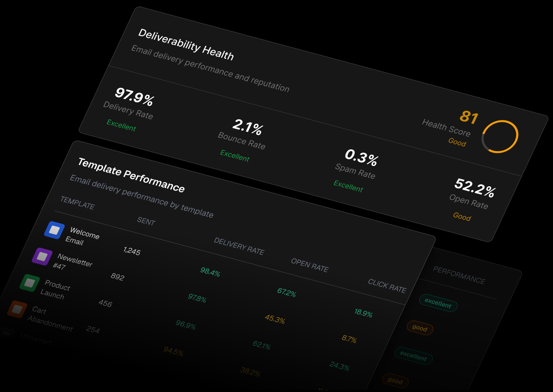Click the 1,245 sent count
Viewport: 553px width, 392px height.
[132, 251]
